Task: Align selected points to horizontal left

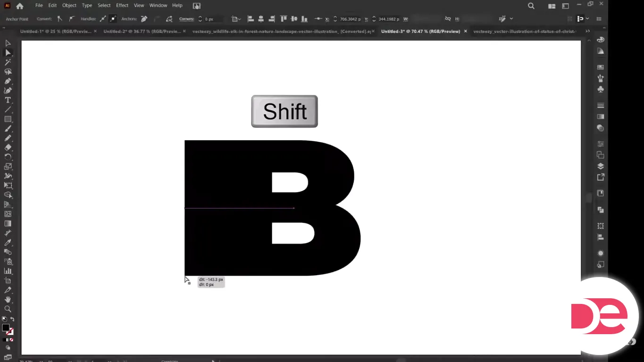Action: [x=251, y=19]
